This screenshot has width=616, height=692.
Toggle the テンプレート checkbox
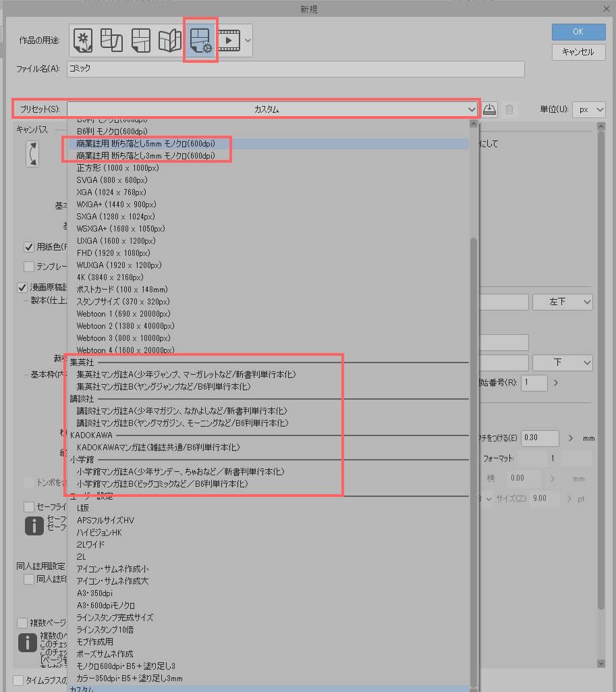[x=29, y=267]
